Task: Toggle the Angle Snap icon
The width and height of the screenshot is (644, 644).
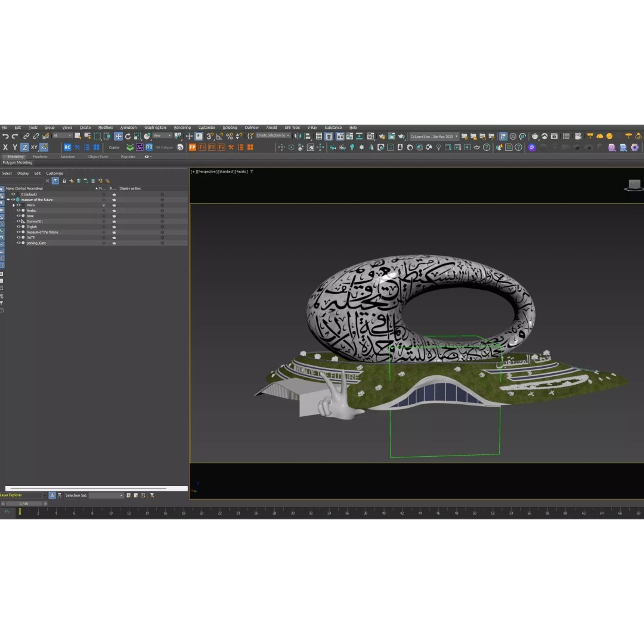Action: coord(219,136)
